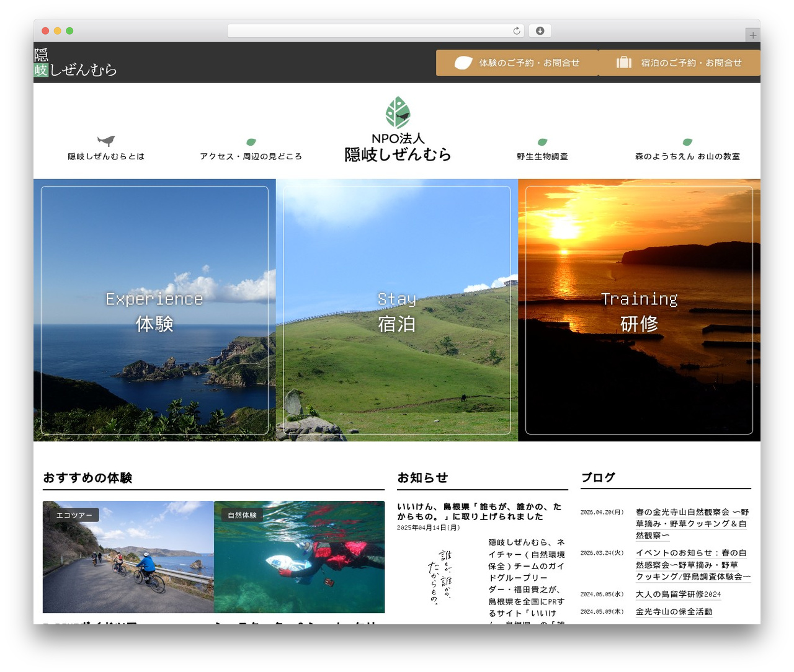Open the Training 研修 panel
The height and width of the screenshot is (672, 794).
point(639,310)
